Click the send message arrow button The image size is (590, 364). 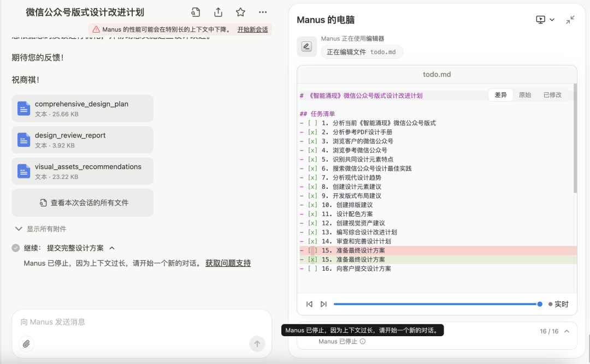click(x=257, y=344)
